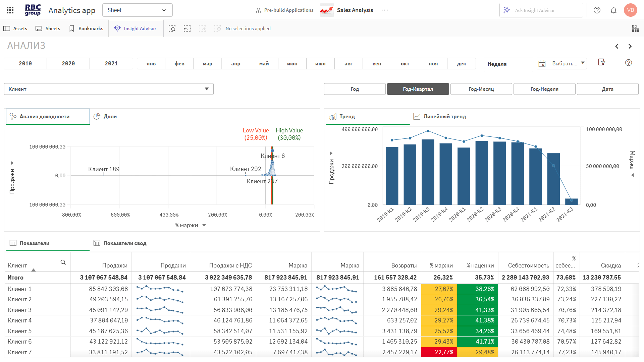Open the smart search selection tool
The height and width of the screenshot is (362, 644).
[x=172, y=28]
